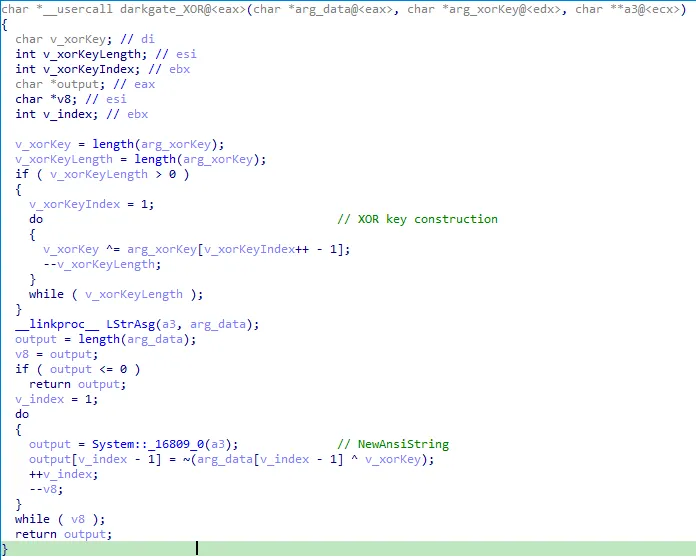Viewport: 696px width, 560px height.
Task: Click the statement 'v_xorKey ^= arg_xorKey[v_xorKeyIndex++ - 1];'
Action: coord(197,249)
